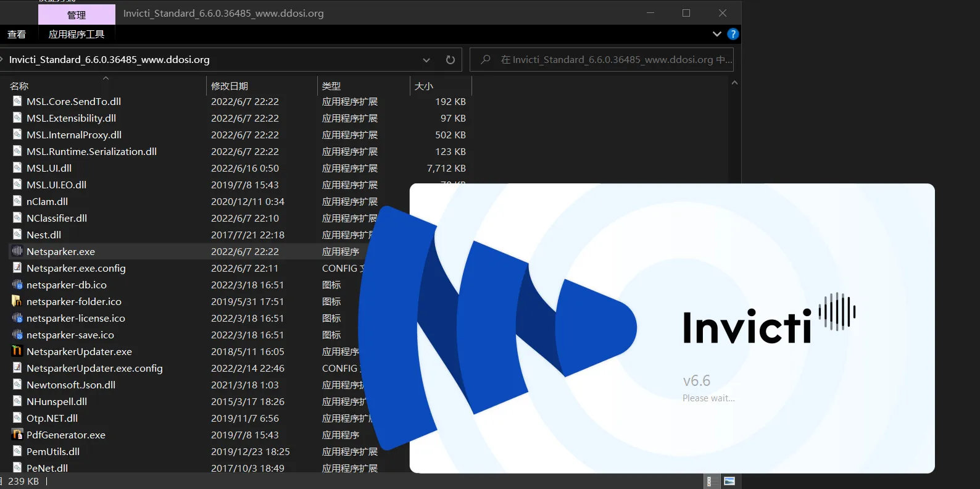The width and height of the screenshot is (980, 489).
Task: Select the NetsparkerUpdater.exe file name
Action: (x=79, y=351)
